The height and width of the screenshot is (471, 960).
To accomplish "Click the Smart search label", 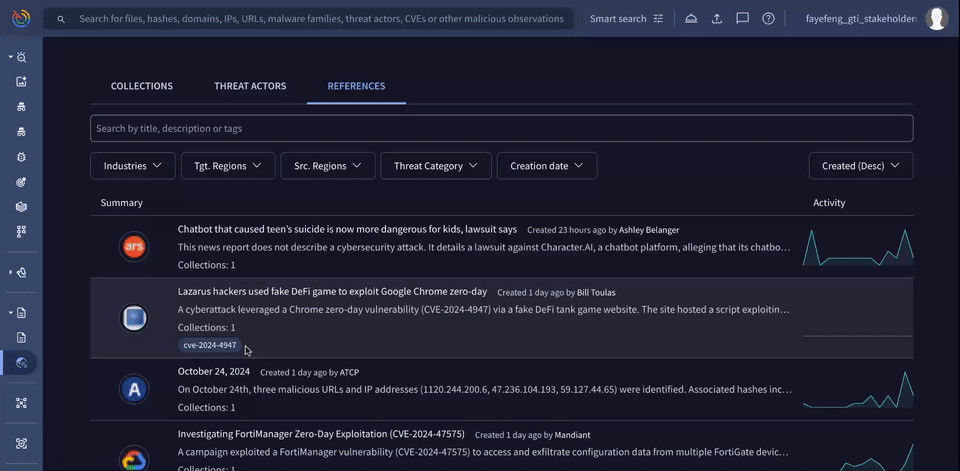I will (618, 19).
